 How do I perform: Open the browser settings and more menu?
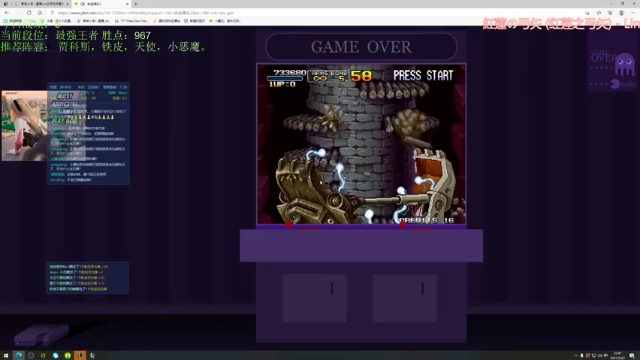click(x=633, y=13)
